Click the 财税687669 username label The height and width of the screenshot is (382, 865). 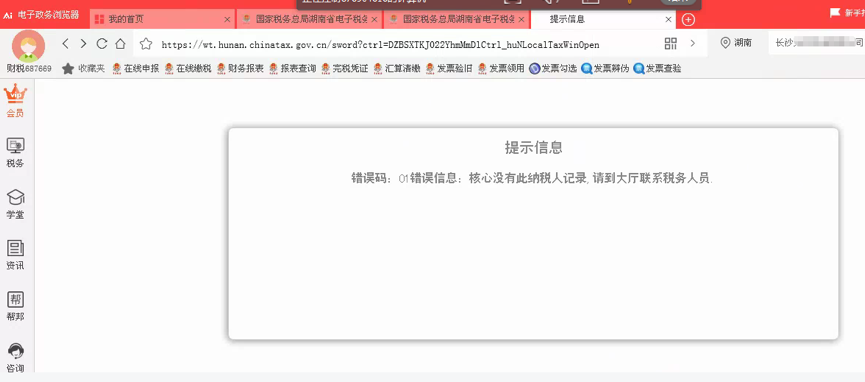tap(29, 69)
